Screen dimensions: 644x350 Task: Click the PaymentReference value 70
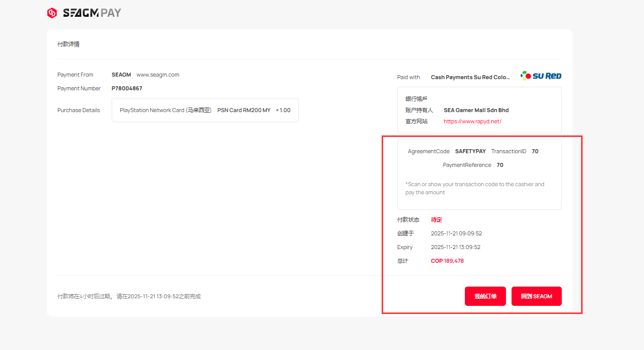click(x=500, y=165)
